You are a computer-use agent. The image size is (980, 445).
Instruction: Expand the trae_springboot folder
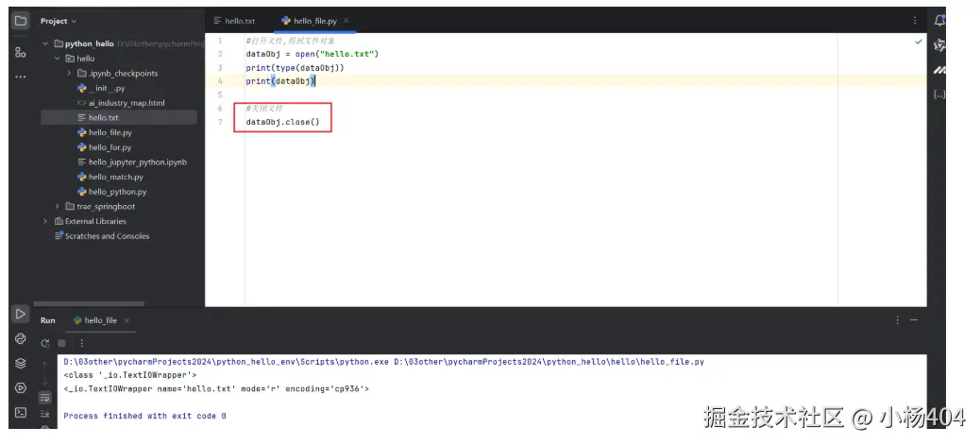(58, 207)
